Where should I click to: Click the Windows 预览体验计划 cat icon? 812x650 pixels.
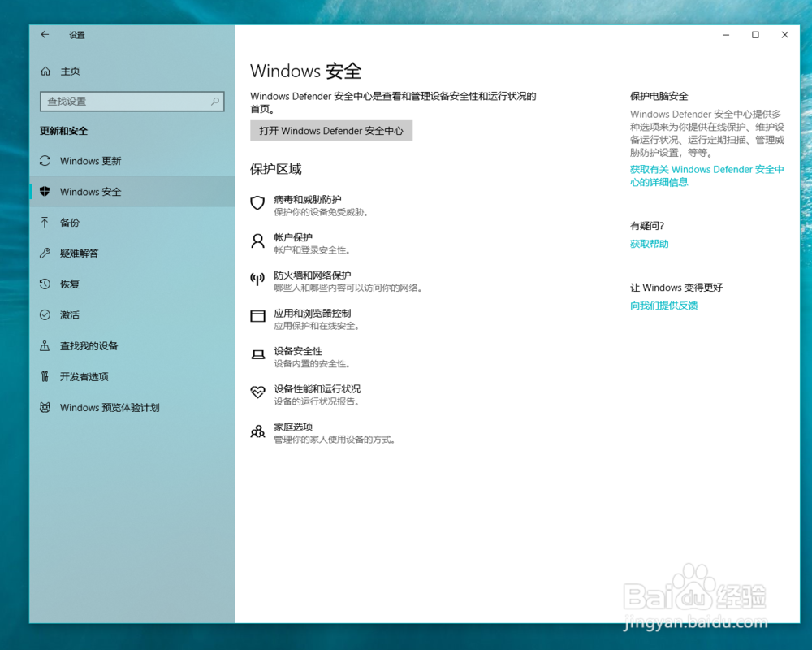pos(45,407)
